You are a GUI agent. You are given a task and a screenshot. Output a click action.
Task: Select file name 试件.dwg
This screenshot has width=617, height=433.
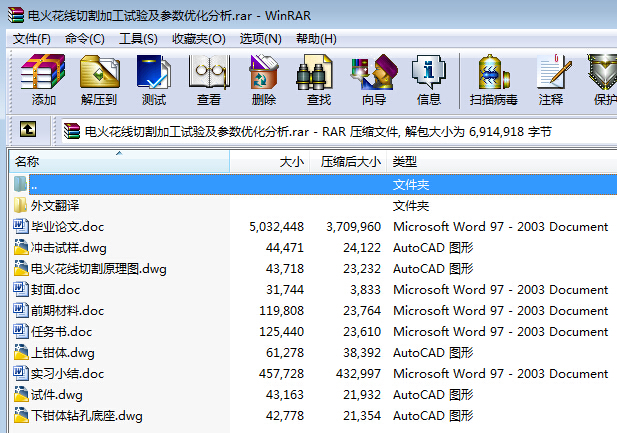57,394
